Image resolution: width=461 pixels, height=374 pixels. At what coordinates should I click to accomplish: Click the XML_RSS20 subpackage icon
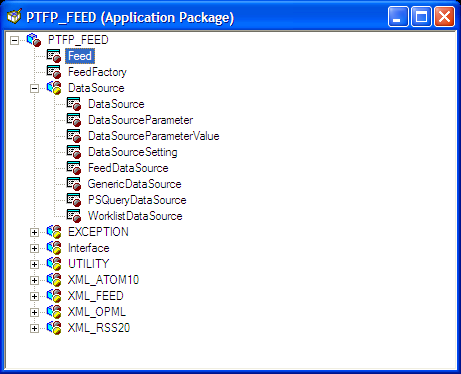click(54, 328)
